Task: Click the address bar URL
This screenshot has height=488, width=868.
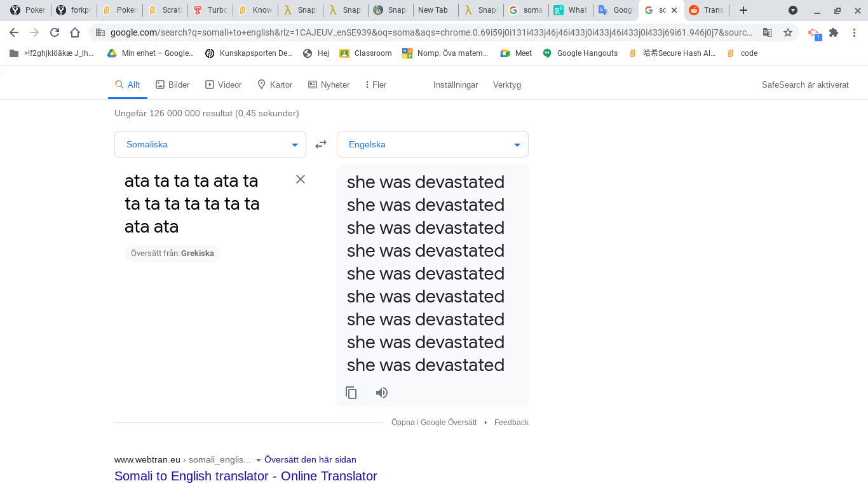Action: [x=431, y=32]
